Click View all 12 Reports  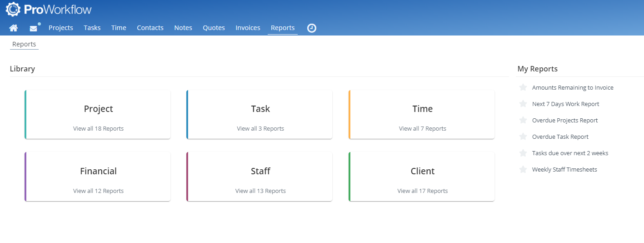coord(98,191)
